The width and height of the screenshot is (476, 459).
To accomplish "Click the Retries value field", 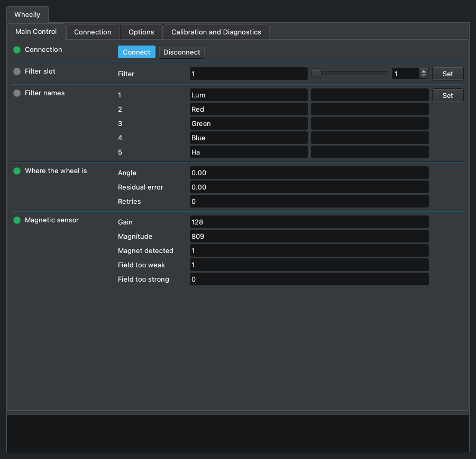I will coord(309,201).
